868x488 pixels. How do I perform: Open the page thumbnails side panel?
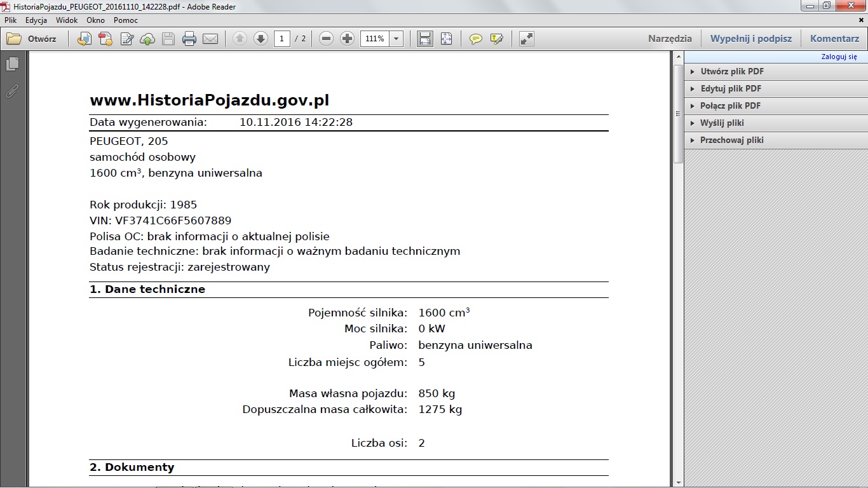(x=12, y=64)
